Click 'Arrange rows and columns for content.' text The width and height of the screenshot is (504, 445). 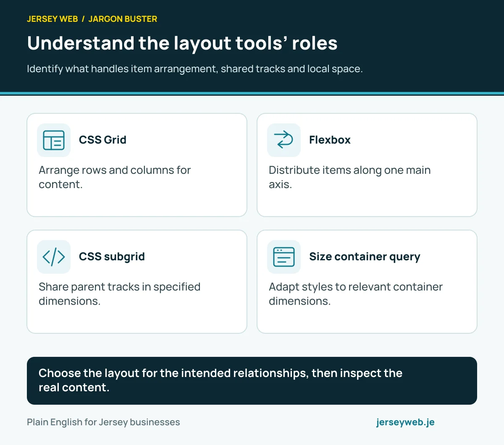115,177
